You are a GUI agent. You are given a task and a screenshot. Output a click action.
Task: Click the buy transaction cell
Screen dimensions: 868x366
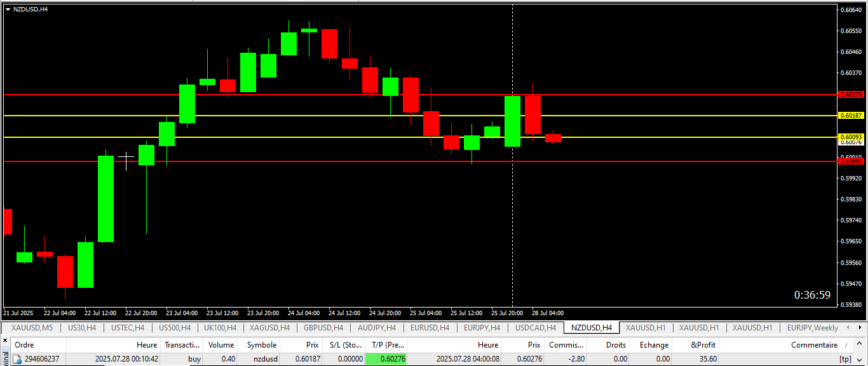[x=194, y=359]
